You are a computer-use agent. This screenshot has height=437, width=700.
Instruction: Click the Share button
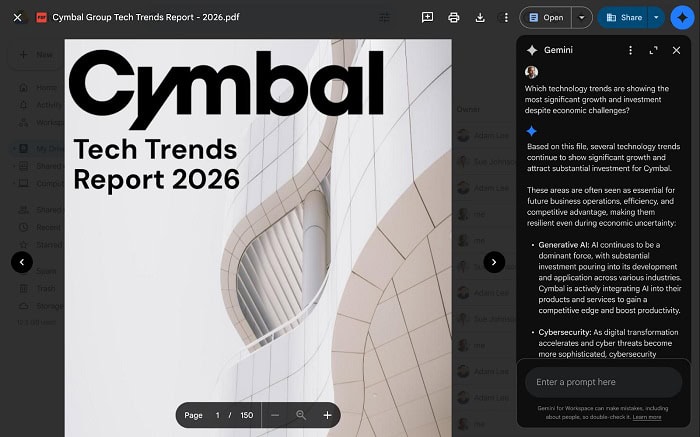coord(623,17)
